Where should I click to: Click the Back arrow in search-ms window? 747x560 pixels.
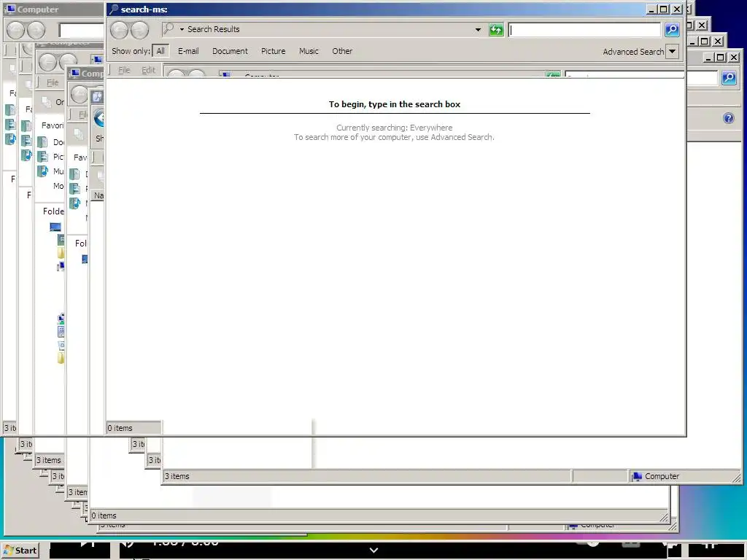pyautogui.click(x=120, y=30)
